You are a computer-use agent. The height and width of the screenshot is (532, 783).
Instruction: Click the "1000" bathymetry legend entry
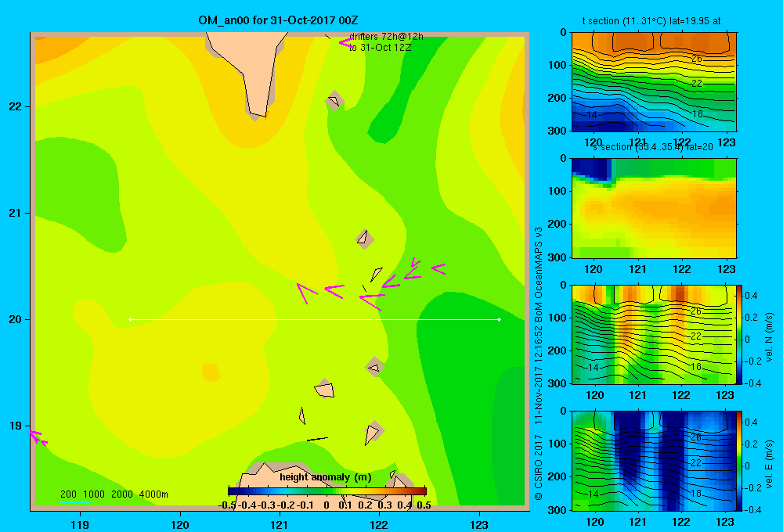coord(94,494)
